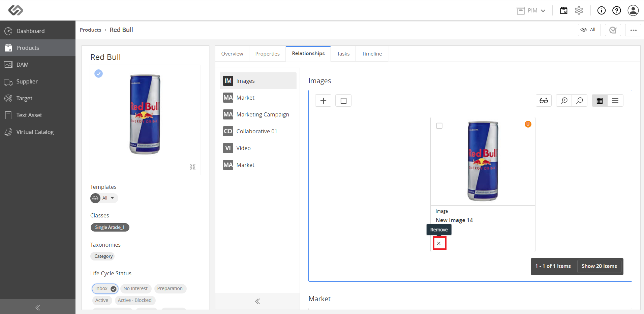Click the Remove X icon under New Image 14
This screenshot has height=314, width=644.
pyautogui.click(x=439, y=243)
